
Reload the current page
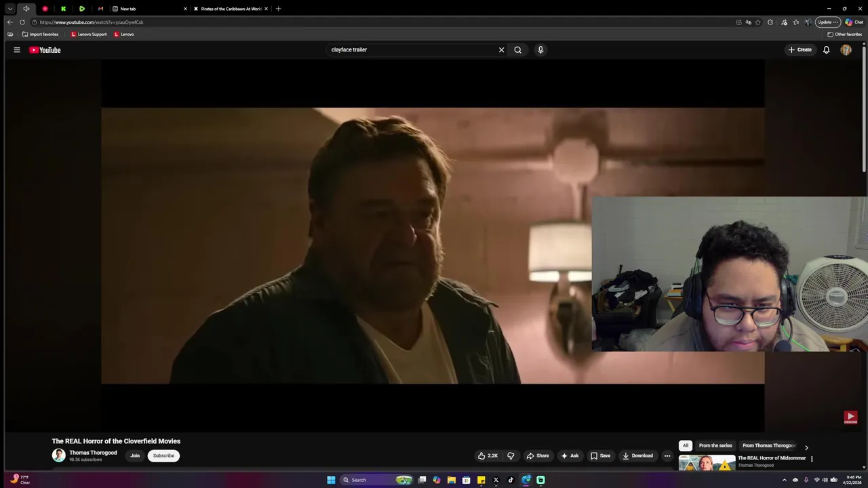pos(22,22)
